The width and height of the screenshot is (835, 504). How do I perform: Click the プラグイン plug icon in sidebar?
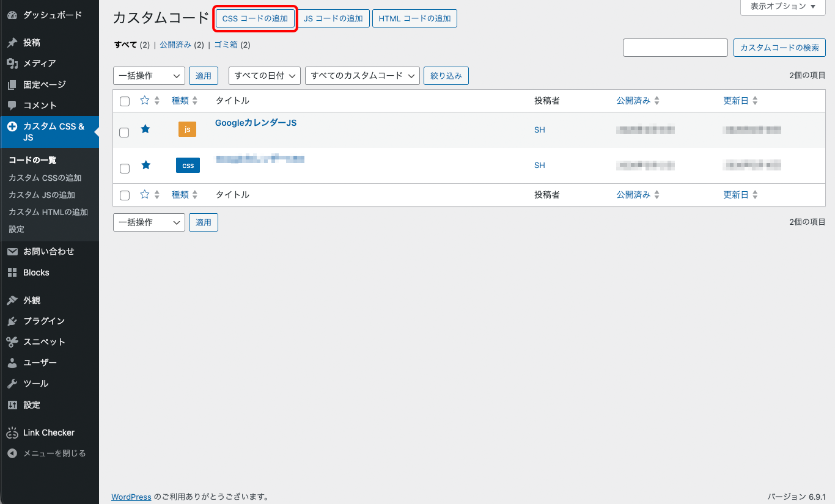(x=12, y=321)
